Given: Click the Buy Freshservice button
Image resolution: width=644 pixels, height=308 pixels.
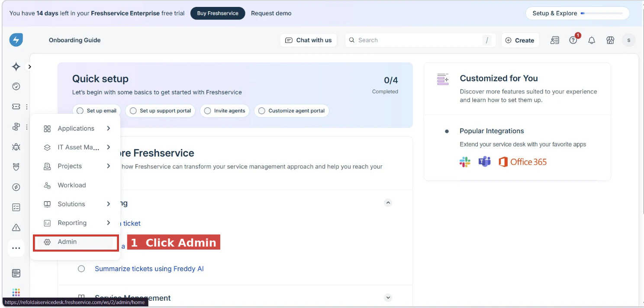Looking at the screenshot, I should pyautogui.click(x=218, y=13).
